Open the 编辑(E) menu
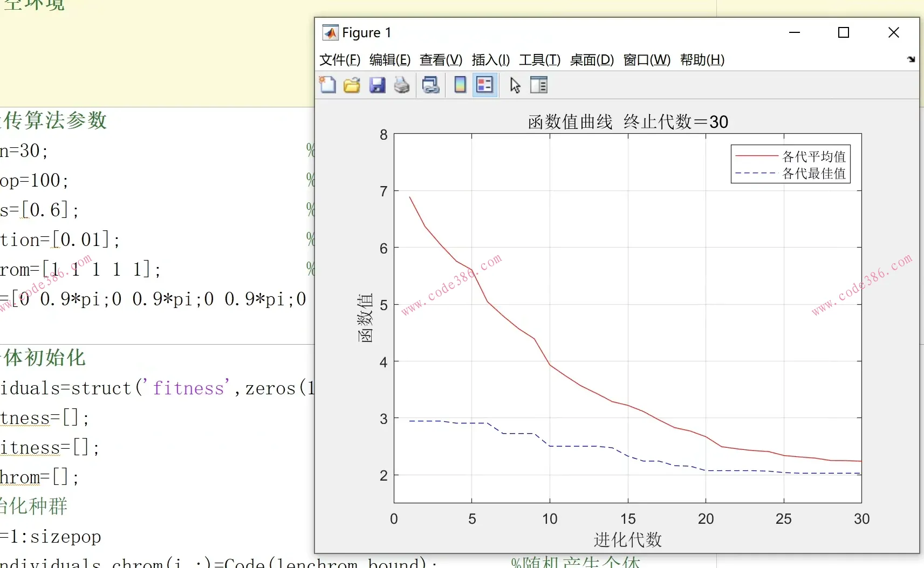The height and width of the screenshot is (568, 924). pyautogui.click(x=389, y=60)
